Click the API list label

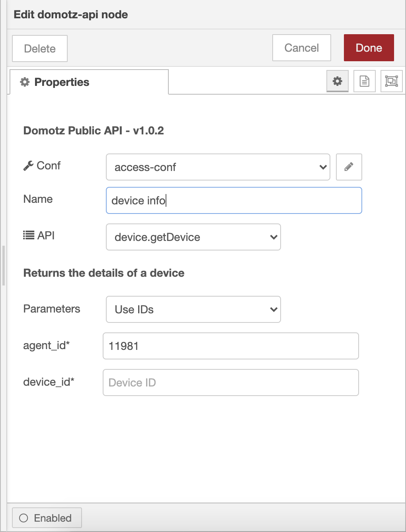39,235
